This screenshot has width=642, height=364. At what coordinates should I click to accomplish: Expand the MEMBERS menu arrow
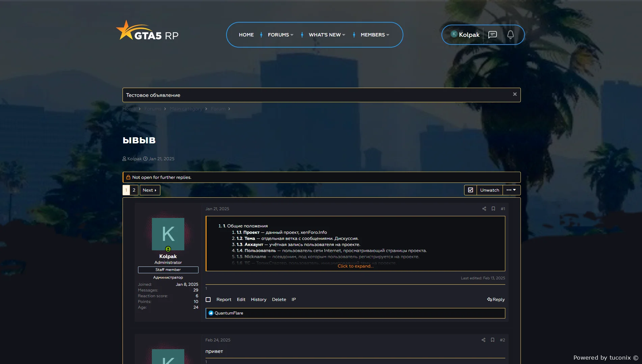388,35
